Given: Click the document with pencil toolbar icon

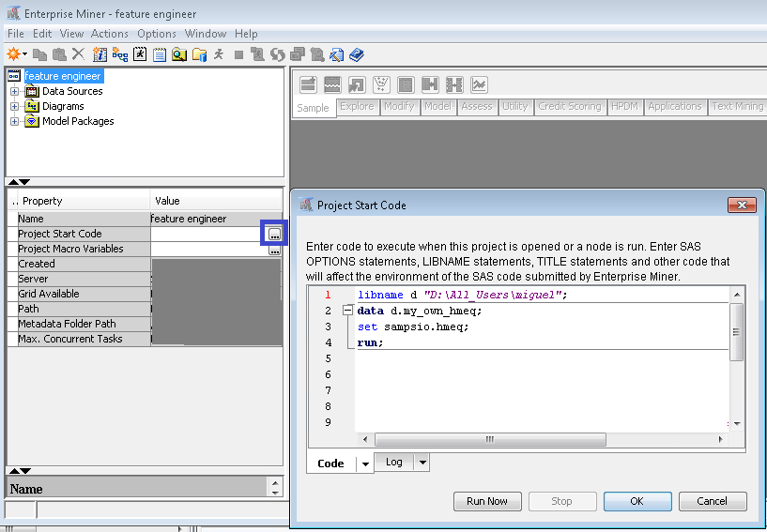Looking at the screenshot, I should 336,54.
